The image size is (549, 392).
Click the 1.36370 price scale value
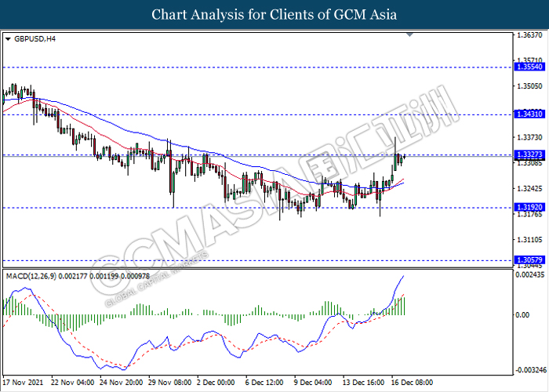click(x=529, y=35)
